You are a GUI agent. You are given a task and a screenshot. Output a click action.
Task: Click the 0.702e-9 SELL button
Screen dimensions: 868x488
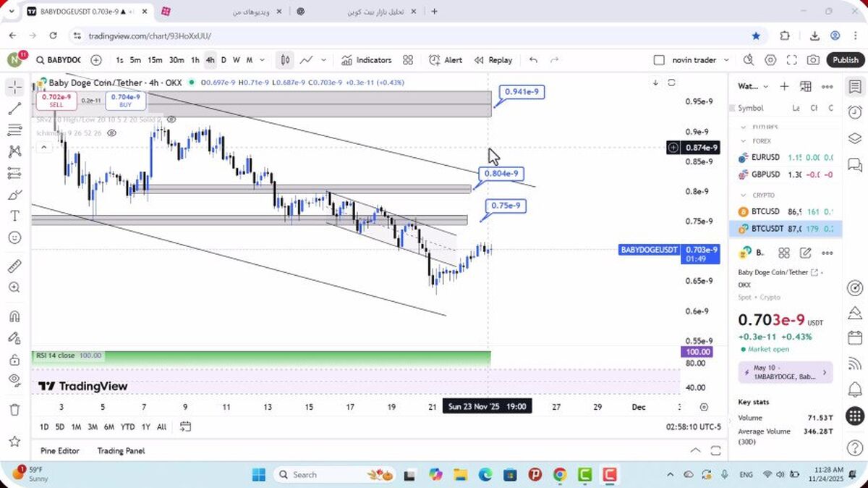pos(56,100)
